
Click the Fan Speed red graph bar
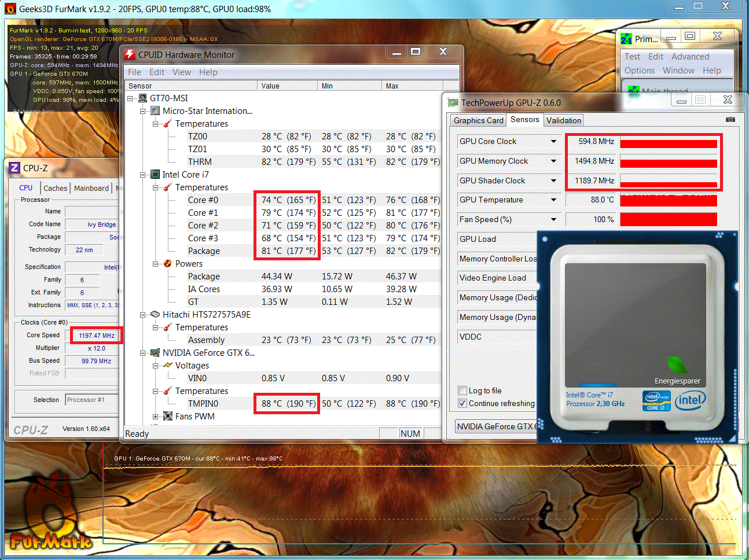[669, 220]
